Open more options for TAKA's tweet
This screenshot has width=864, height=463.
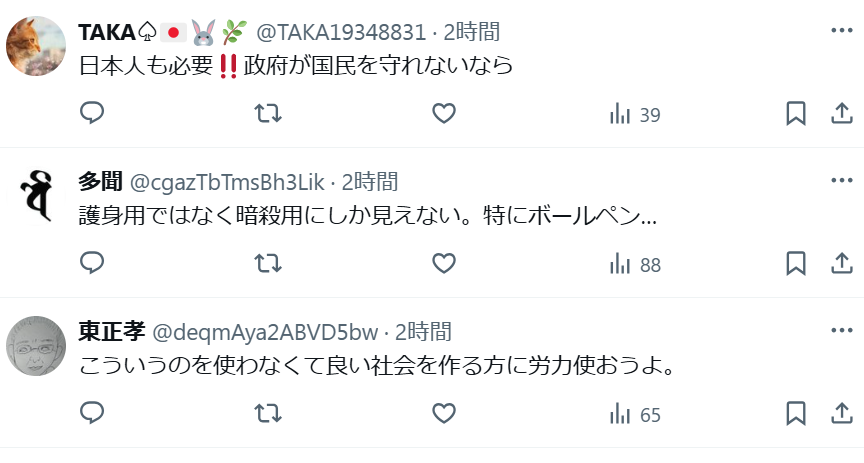[842, 30]
